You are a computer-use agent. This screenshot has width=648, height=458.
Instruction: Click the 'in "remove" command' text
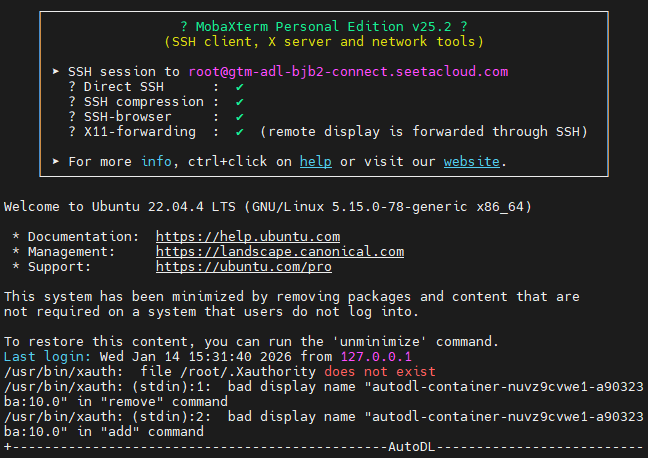(x=152, y=401)
